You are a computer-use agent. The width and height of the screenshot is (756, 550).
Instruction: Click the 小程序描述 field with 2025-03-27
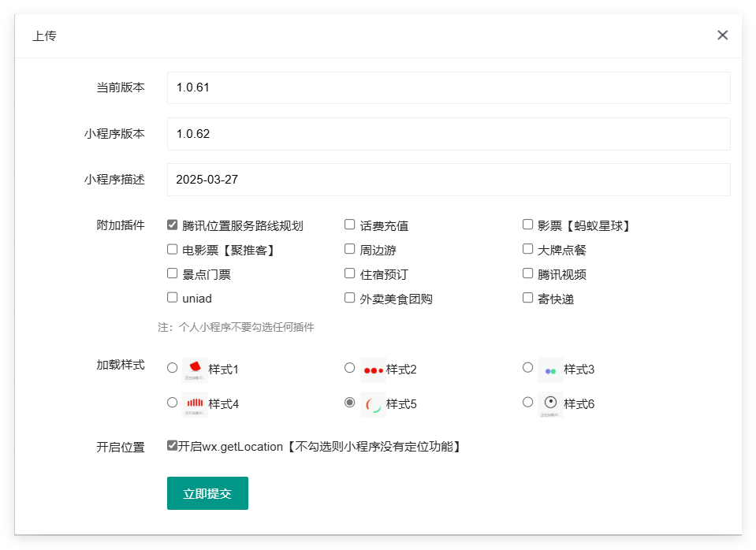(x=449, y=180)
